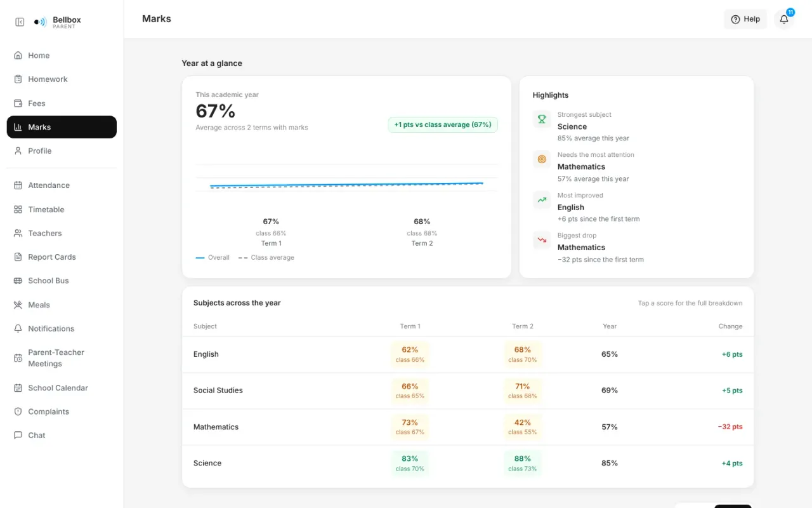Click the Fees wallet icon
The image size is (812, 508).
pyautogui.click(x=18, y=103)
